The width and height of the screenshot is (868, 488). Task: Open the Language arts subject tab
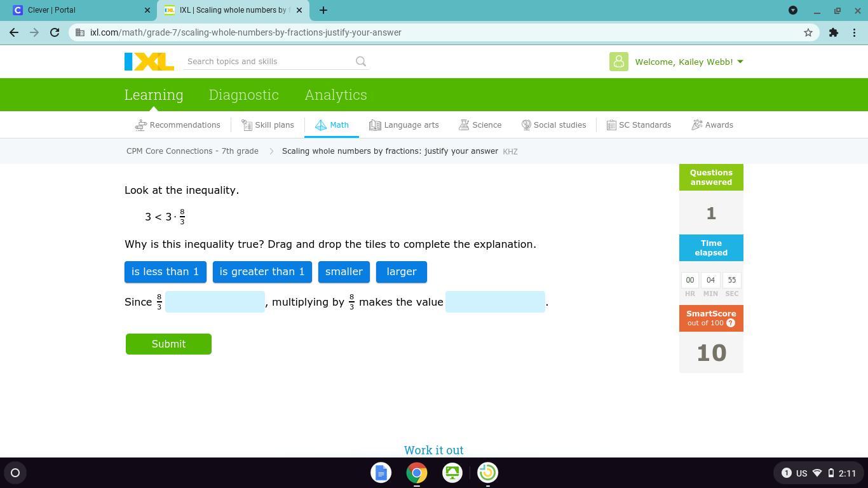pos(404,125)
